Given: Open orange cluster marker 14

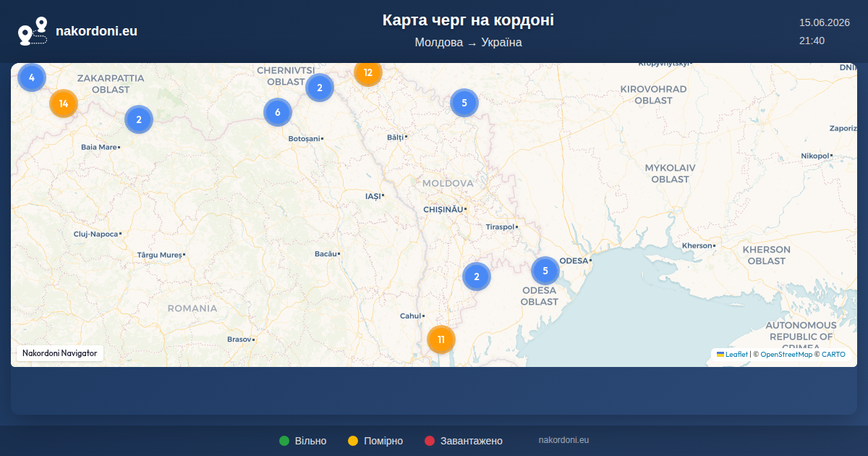Looking at the screenshot, I should point(64,104).
